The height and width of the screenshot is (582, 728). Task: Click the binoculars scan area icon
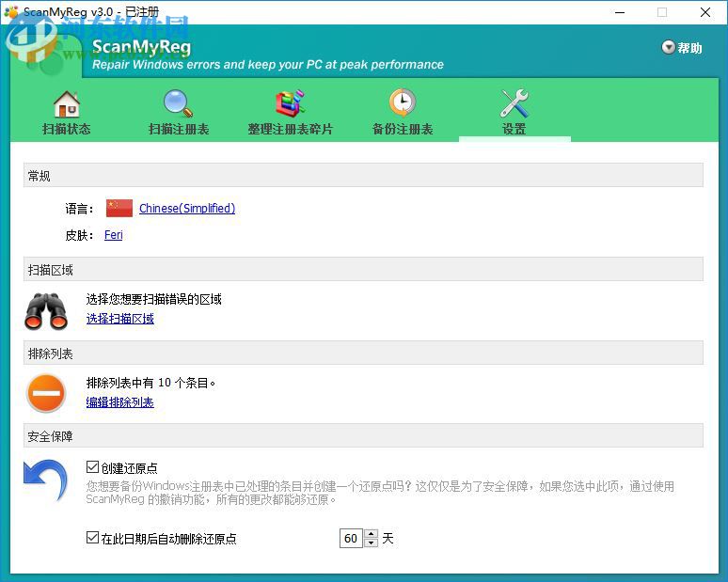(46, 311)
